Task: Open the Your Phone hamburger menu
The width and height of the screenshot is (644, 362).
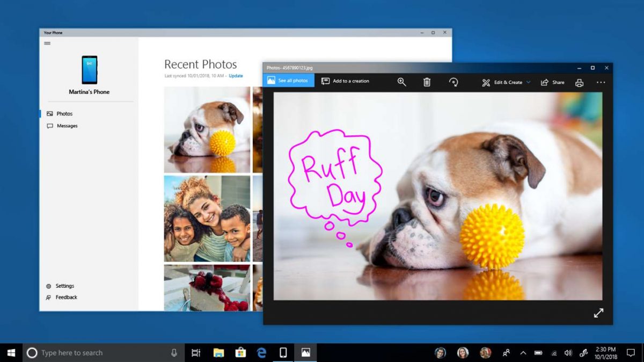Action: pos(47,43)
